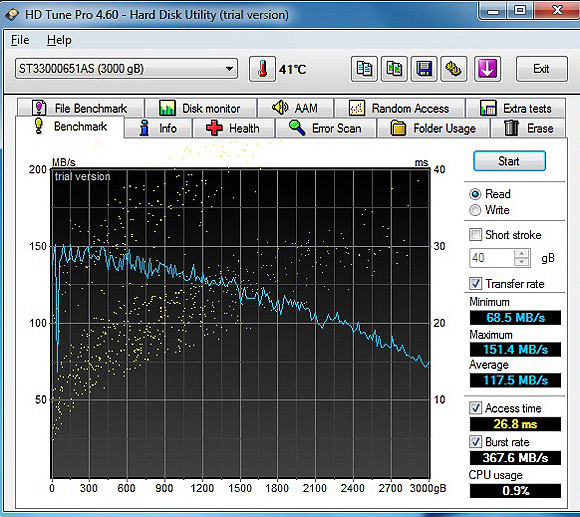This screenshot has height=517, width=580.
Task: Click the Start benchmark button
Action: click(509, 161)
